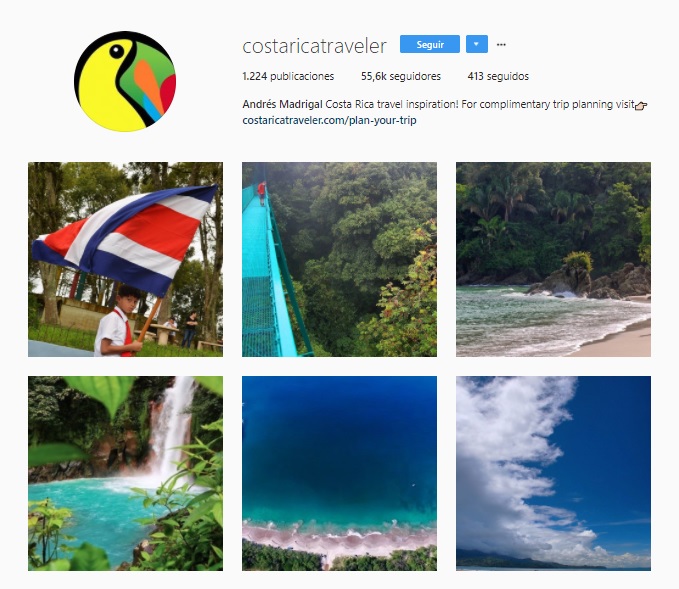Screen dimensions: 679x589
Task: Open the rocky jungle beach photo
Action: coord(553,259)
